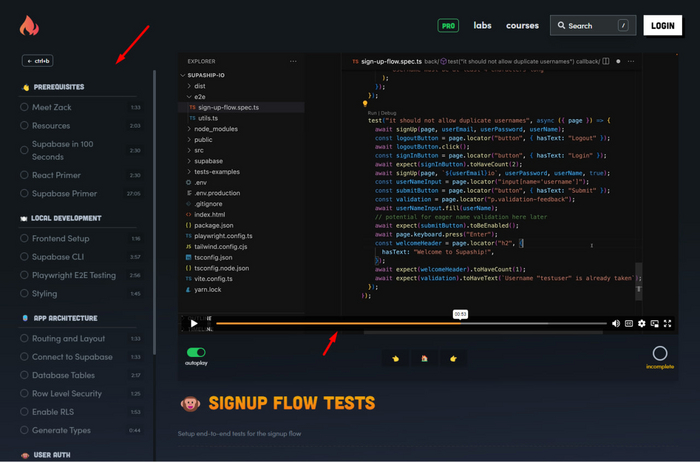This screenshot has width=700, height=462.
Task: Open video player settings gear
Action: click(x=642, y=323)
